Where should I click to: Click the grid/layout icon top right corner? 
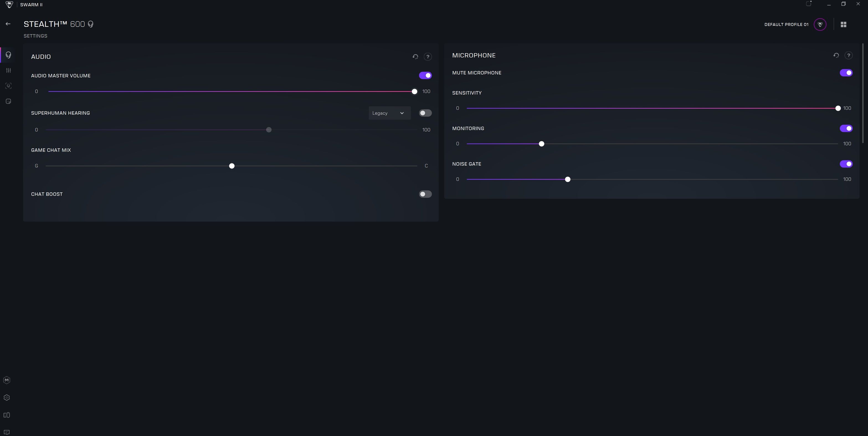point(843,24)
